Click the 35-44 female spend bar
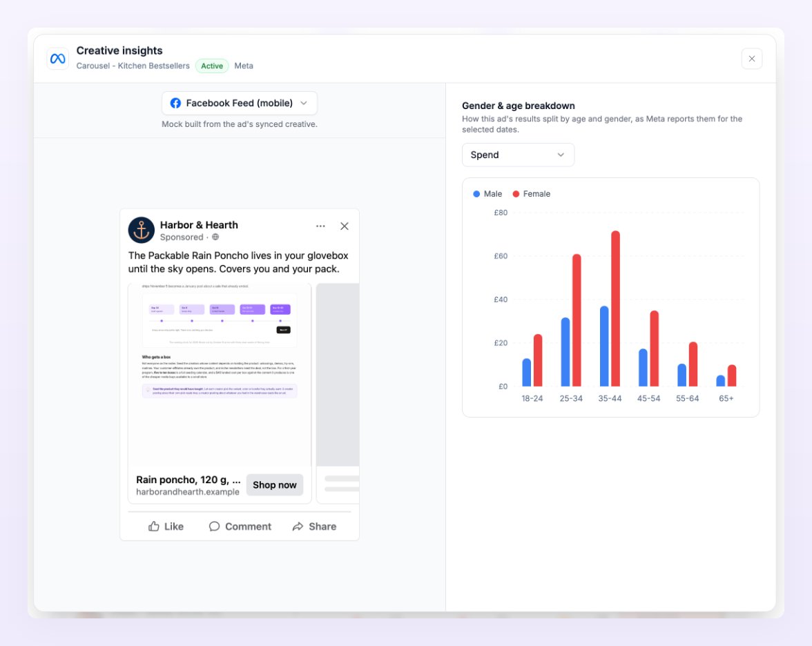 tap(616, 309)
